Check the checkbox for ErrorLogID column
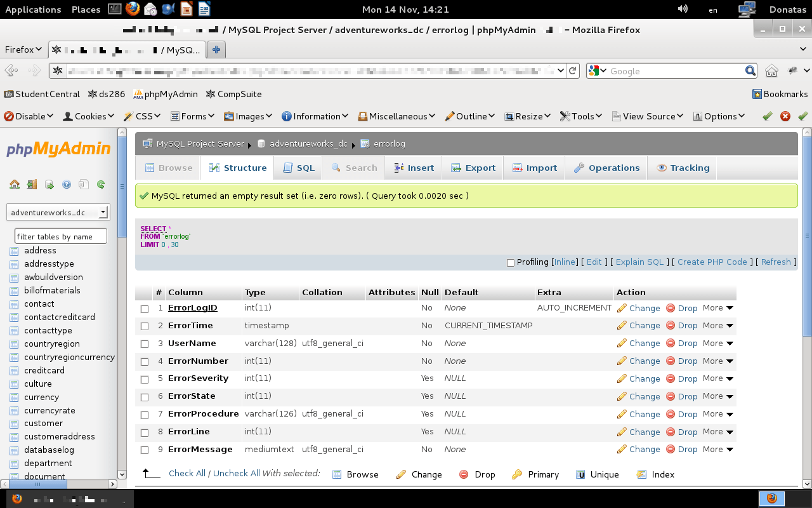Image resolution: width=812 pixels, height=508 pixels. tap(145, 308)
